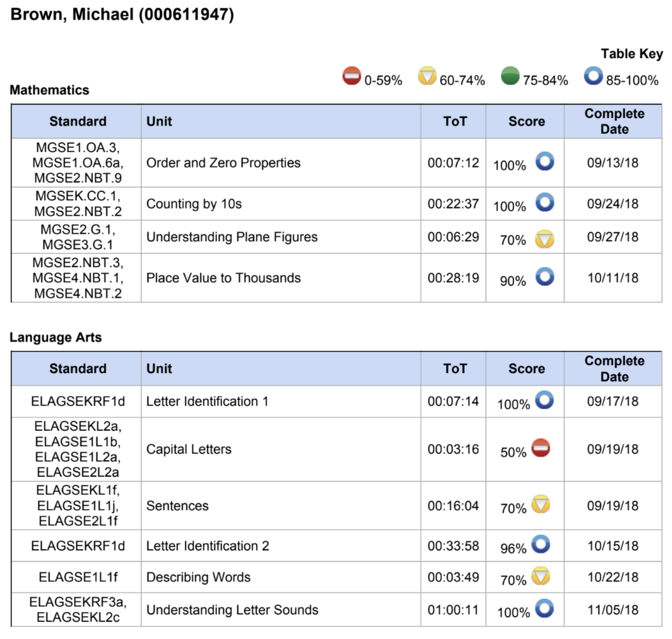
Task: Click the red 0-59% icon in Table Key
Action: [352, 76]
